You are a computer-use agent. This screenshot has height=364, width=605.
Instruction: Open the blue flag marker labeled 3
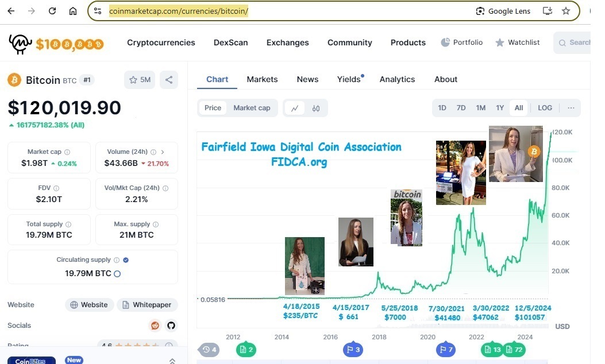coord(353,349)
